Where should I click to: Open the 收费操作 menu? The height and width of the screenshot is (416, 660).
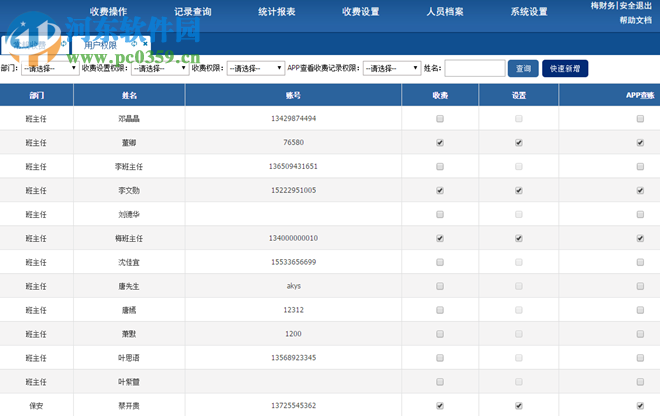[108, 12]
